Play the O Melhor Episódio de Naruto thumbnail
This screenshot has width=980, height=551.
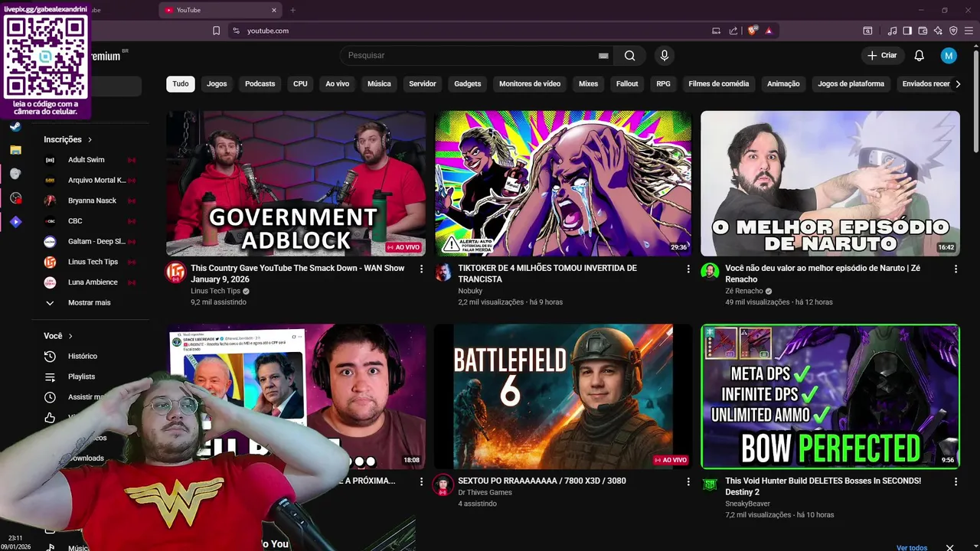point(830,184)
